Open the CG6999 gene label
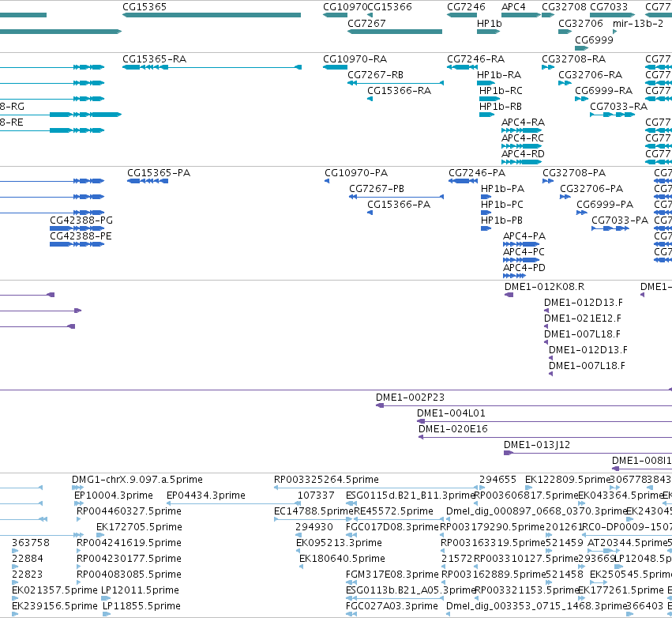Screen dimensions: 672x618 point(594,40)
